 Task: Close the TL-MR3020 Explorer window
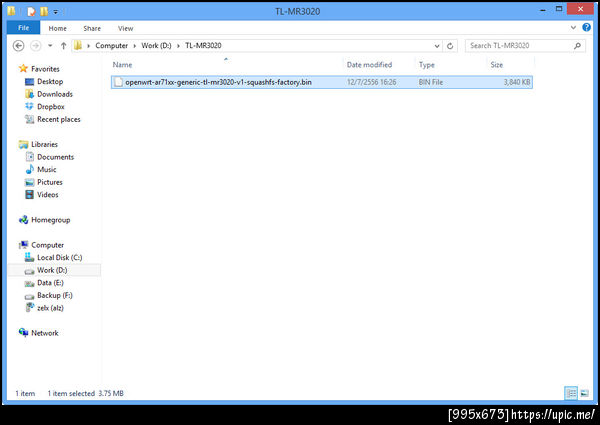[x=580, y=9]
